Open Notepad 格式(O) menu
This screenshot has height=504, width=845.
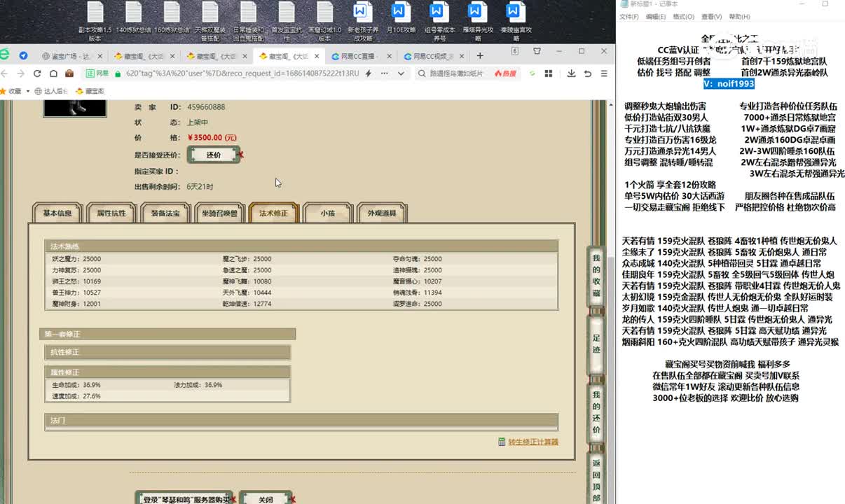tap(683, 17)
